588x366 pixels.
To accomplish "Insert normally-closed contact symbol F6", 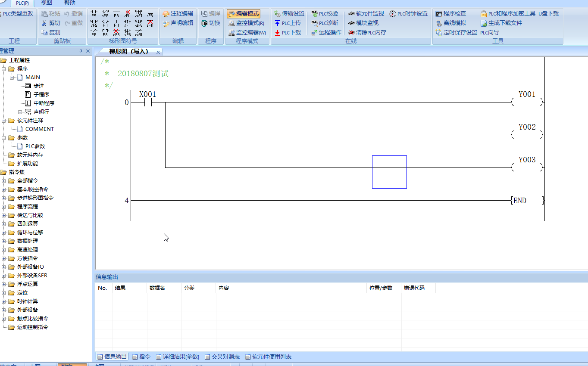I will pyautogui.click(x=94, y=33).
